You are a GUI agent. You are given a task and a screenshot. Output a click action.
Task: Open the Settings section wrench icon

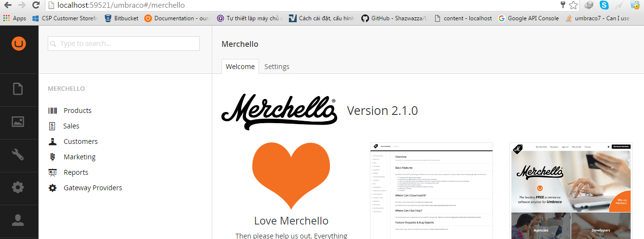pos(18,155)
